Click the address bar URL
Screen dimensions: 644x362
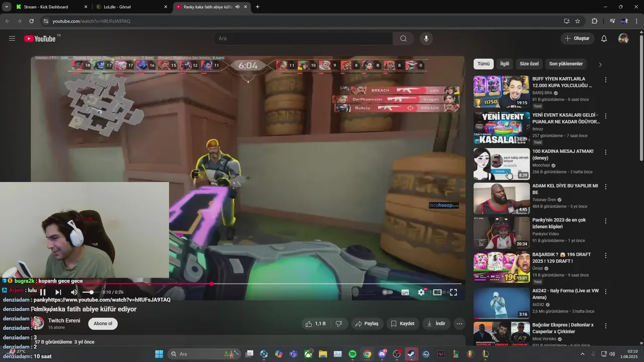(x=92, y=21)
